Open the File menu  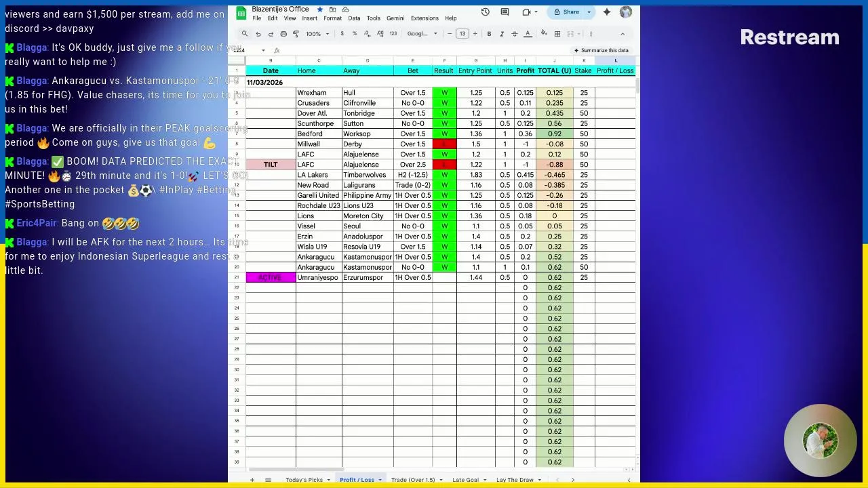coord(257,18)
